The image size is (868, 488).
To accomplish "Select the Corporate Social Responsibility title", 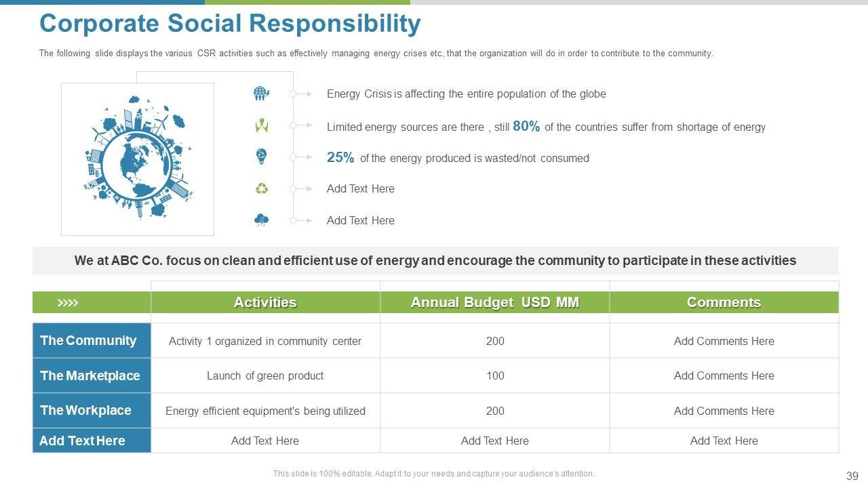I will tap(230, 24).
